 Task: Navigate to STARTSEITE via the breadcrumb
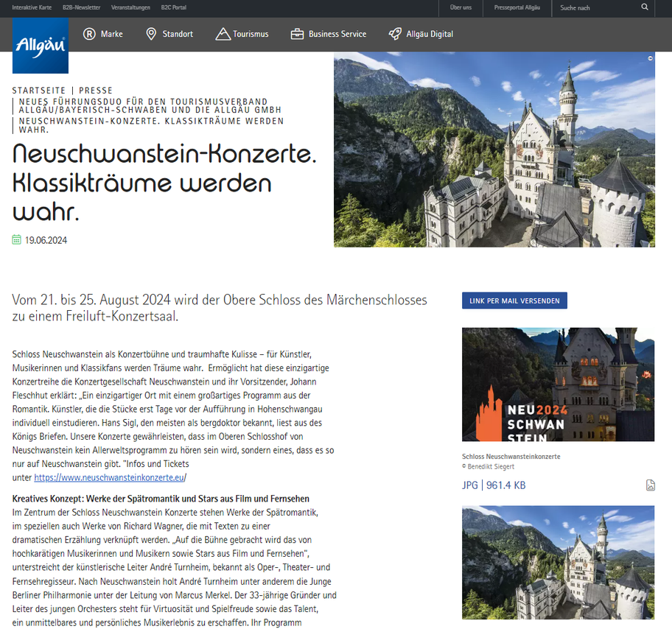(x=38, y=90)
